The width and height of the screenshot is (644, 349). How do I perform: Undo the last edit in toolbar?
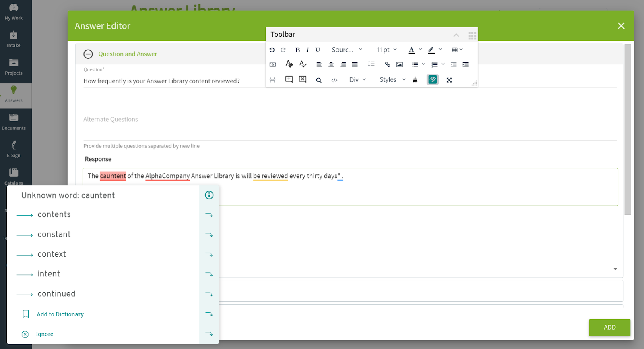point(272,50)
